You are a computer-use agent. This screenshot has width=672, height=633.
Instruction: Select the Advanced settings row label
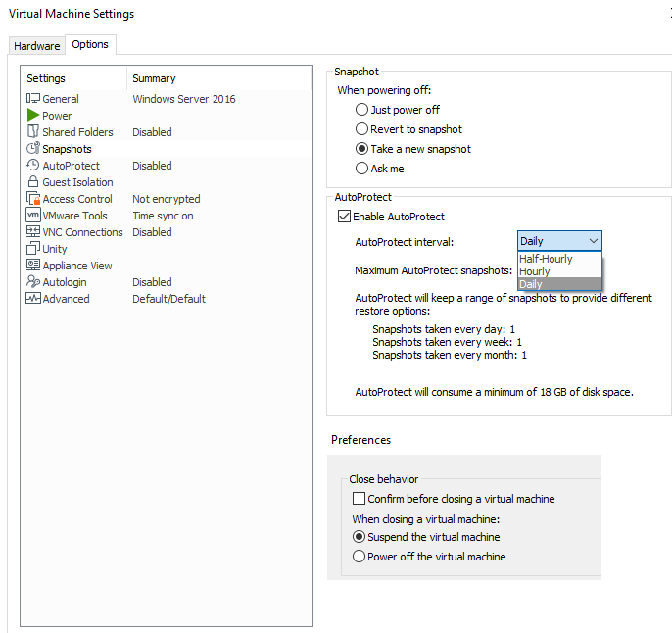click(66, 299)
